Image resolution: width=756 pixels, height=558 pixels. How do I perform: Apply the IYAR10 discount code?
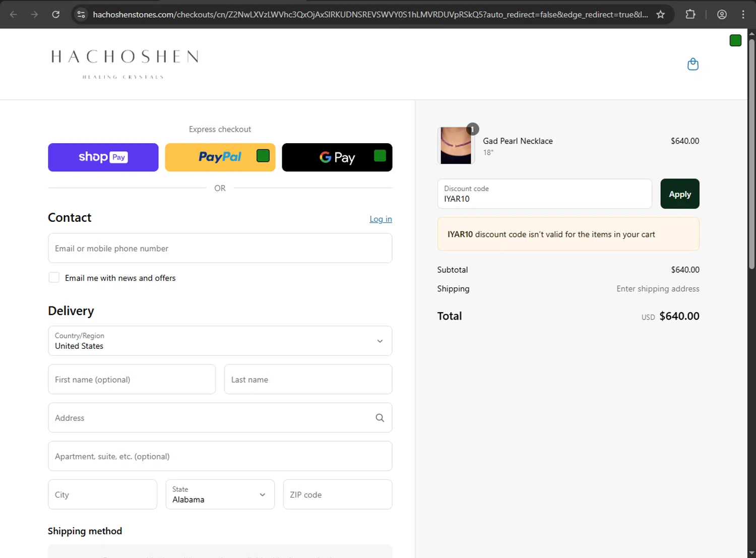click(680, 194)
